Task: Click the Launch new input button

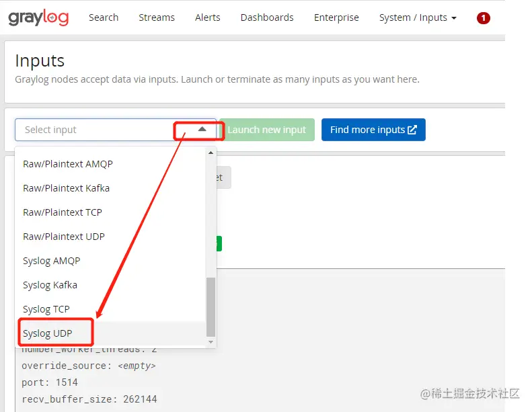Action: pos(267,130)
